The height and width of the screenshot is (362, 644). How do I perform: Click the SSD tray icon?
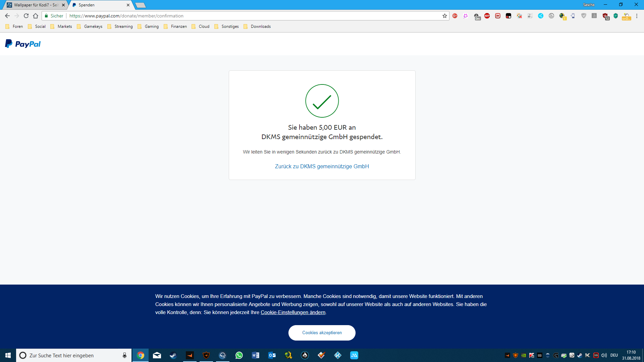[540, 355]
